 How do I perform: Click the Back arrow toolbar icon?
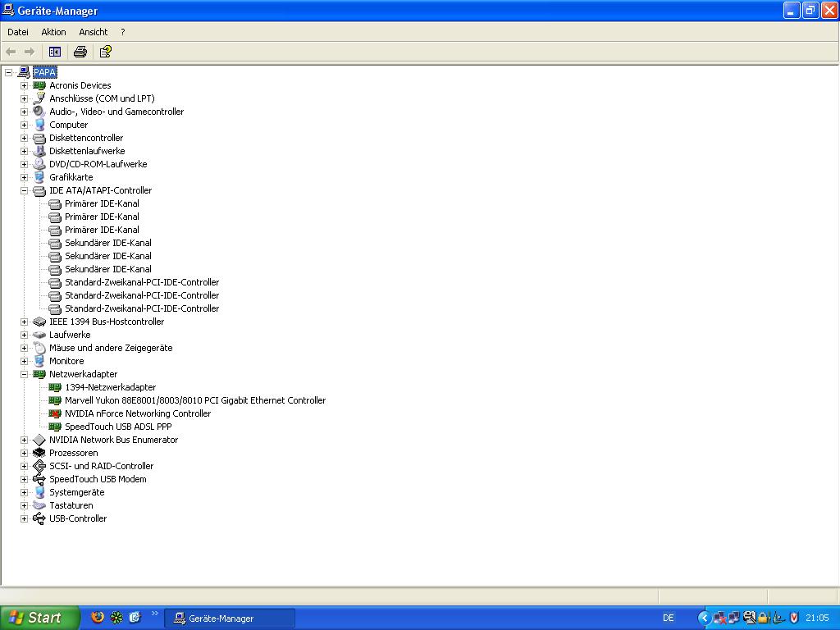11,52
